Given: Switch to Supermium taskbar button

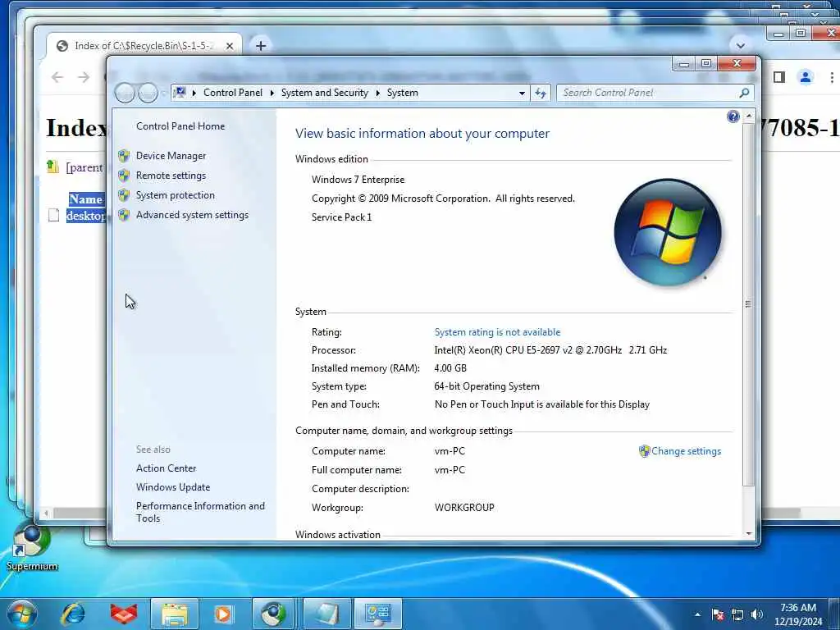Looking at the screenshot, I should click(273, 614).
